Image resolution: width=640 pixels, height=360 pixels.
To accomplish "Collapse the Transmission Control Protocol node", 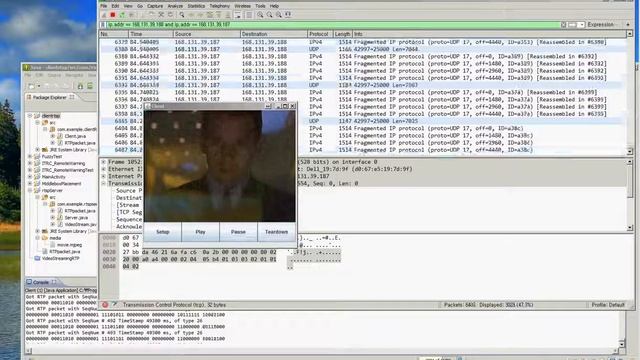I will (x=104, y=184).
